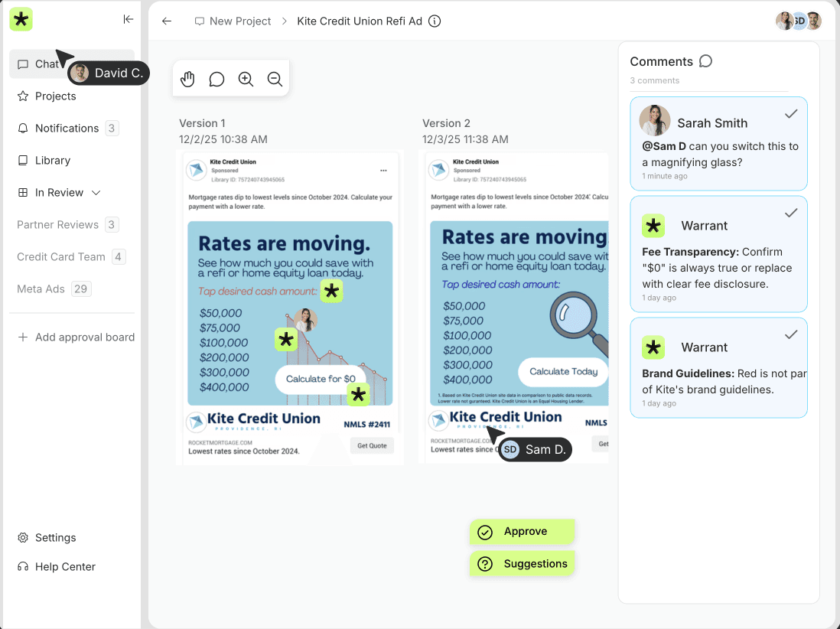The height and width of the screenshot is (629, 840).
Task: Click the Version 1 label
Action: 202,123
